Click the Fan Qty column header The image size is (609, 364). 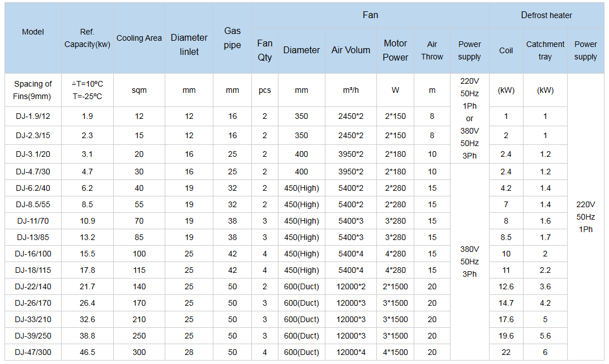pos(265,50)
